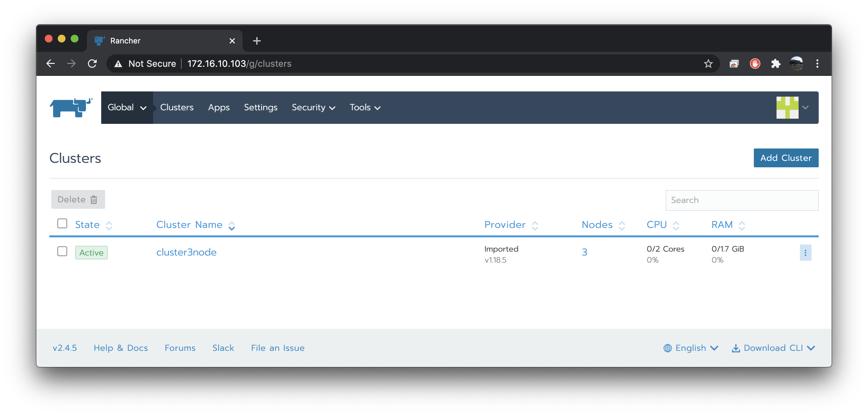Open the browser extensions puzzle icon

[775, 64]
